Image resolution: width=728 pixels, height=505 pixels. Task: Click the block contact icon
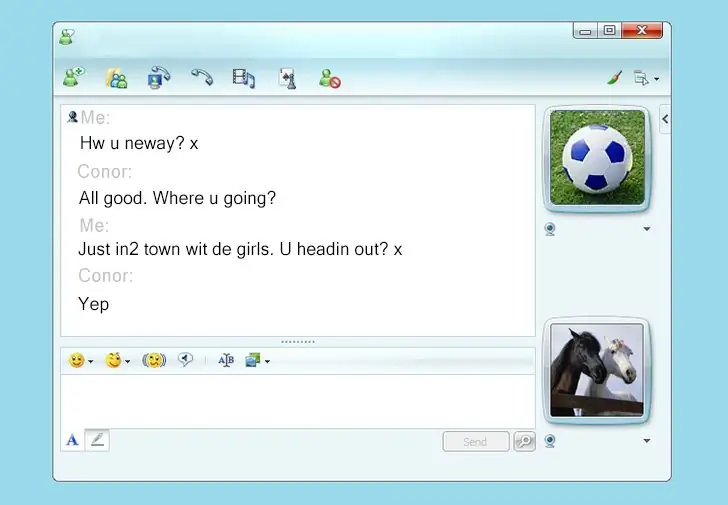330,78
